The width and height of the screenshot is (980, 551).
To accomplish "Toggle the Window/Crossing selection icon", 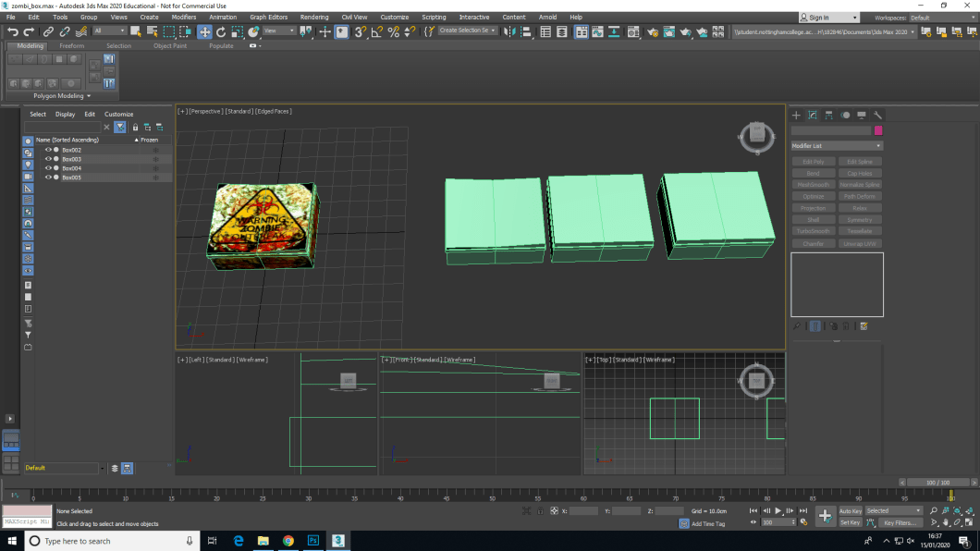I will pos(185,31).
